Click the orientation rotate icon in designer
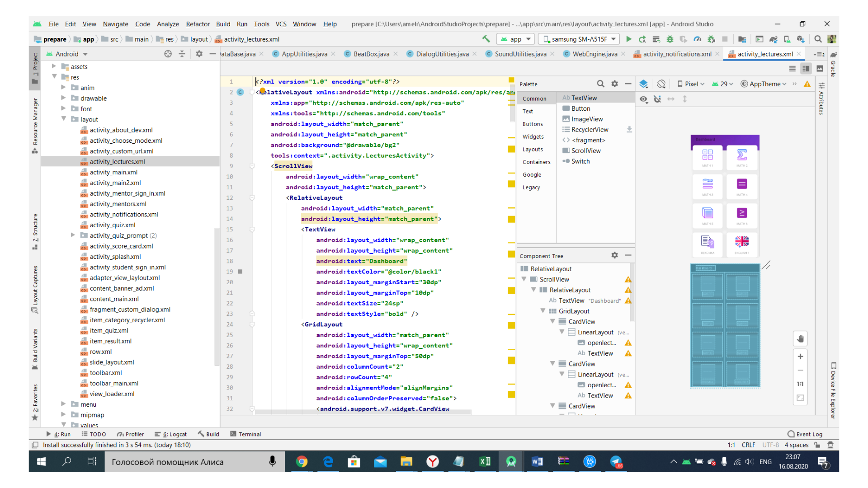The width and height of the screenshot is (868, 488). (x=661, y=84)
